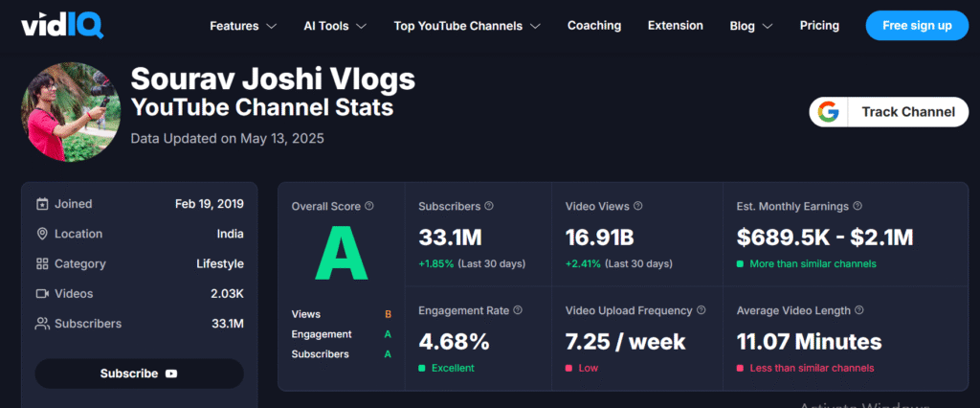The height and width of the screenshot is (408, 980).
Task: Click the 'Feb 19, 2019' joined date
Action: (x=210, y=204)
